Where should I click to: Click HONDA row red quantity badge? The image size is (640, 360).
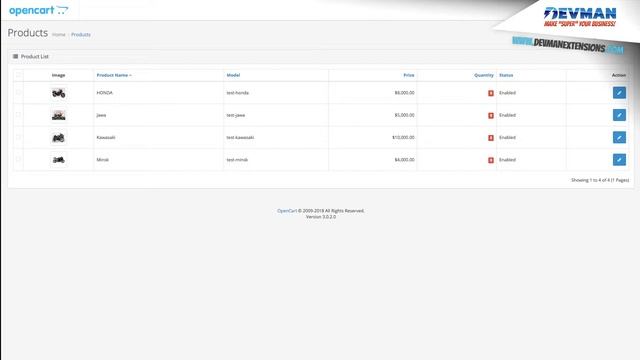point(491,93)
